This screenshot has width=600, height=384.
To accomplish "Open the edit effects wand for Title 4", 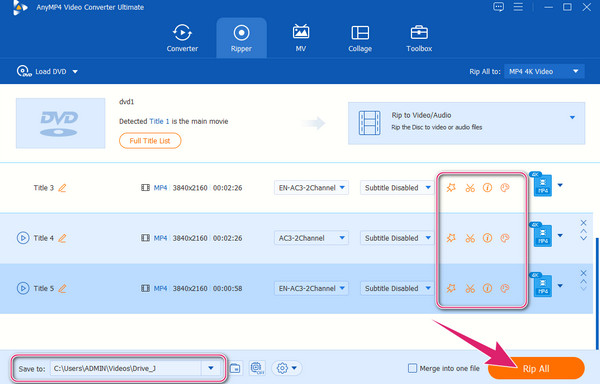I will (x=451, y=238).
